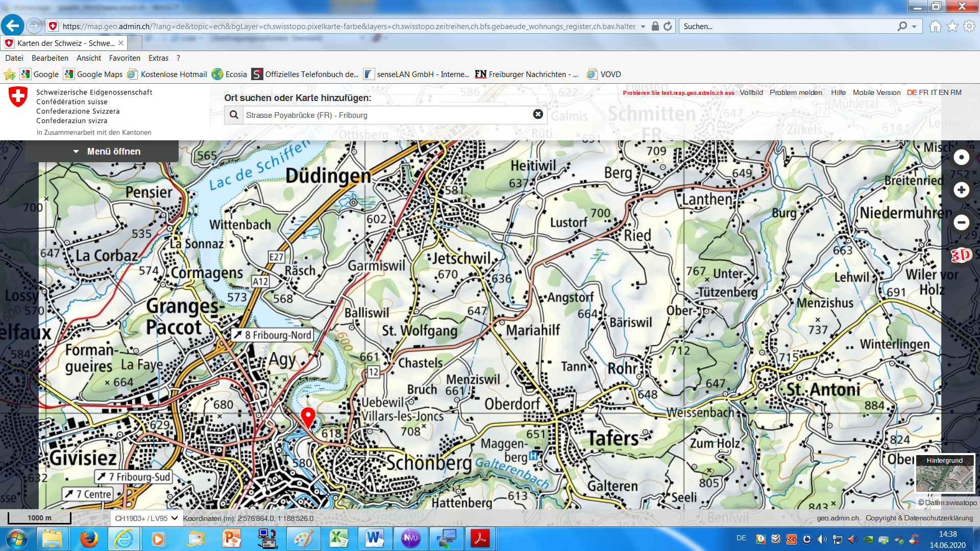Open the Google Maps bookmark

tap(93, 74)
